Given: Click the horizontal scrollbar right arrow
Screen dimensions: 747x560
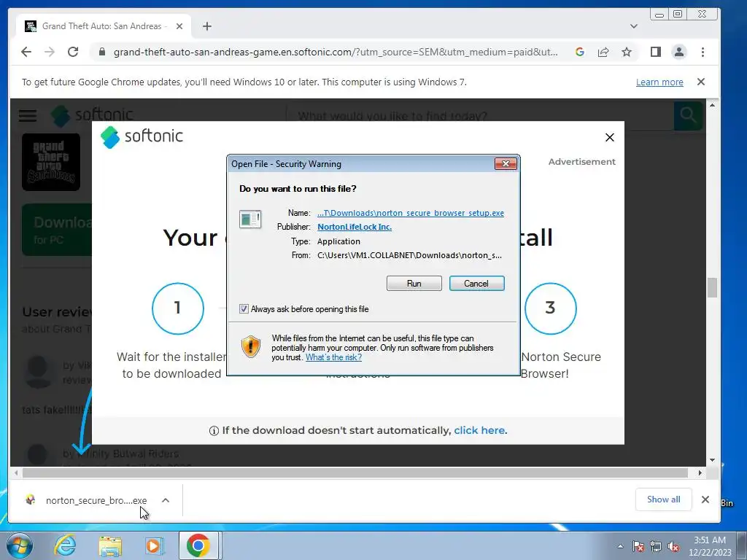Looking at the screenshot, I should (x=700, y=472).
